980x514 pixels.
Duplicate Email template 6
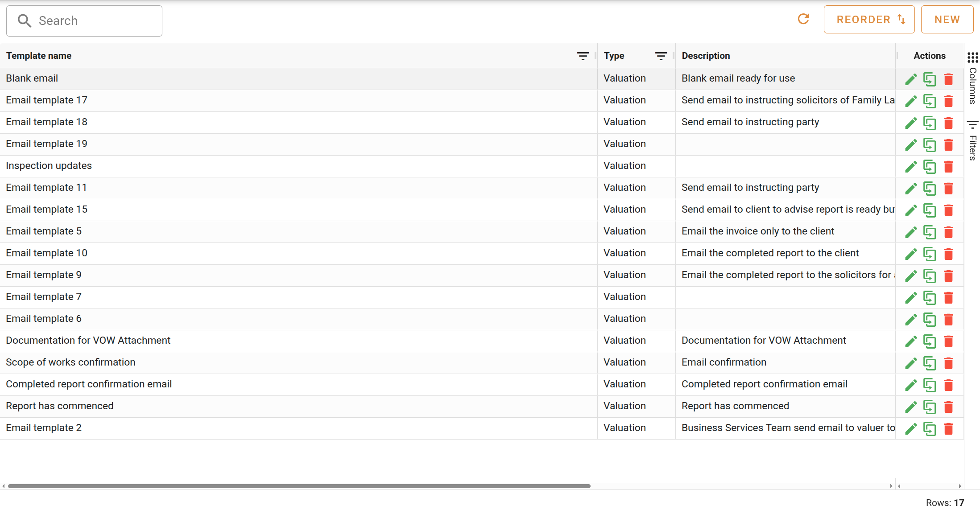click(930, 320)
